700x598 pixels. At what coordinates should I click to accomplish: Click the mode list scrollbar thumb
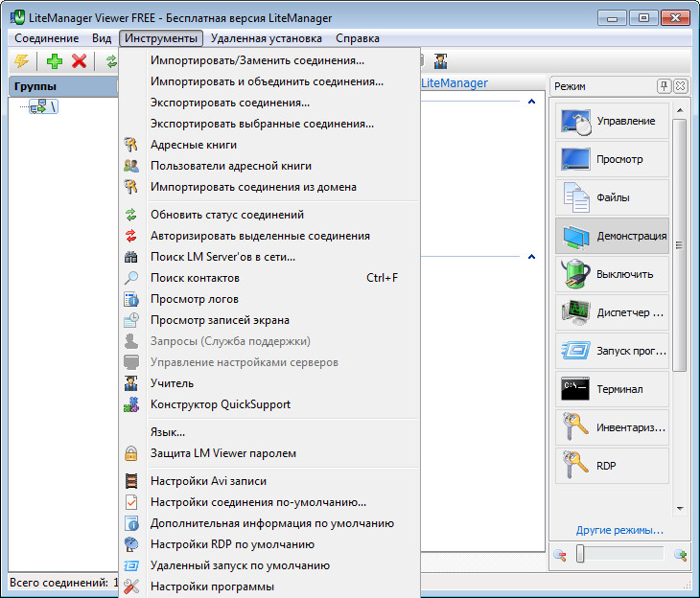680,245
